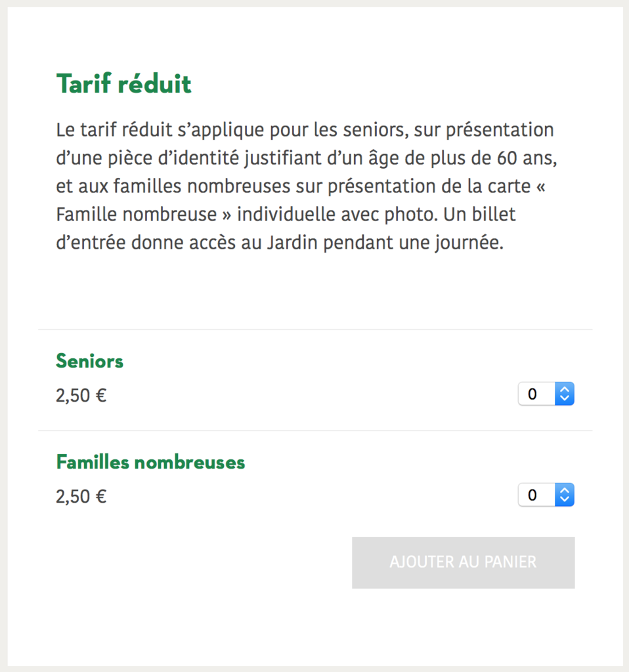Select the green Familles nombreuses ticket title
The width and height of the screenshot is (629, 672).
[x=150, y=462]
